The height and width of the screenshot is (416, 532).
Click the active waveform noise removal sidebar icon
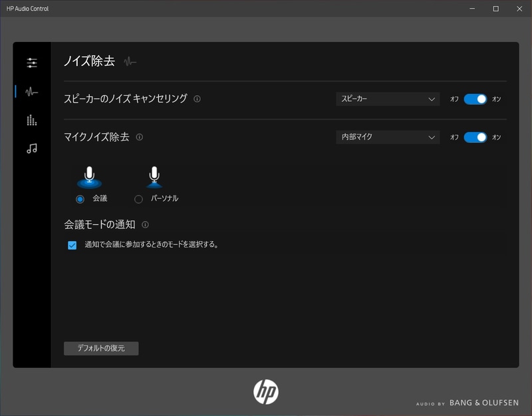(x=31, y=92)
